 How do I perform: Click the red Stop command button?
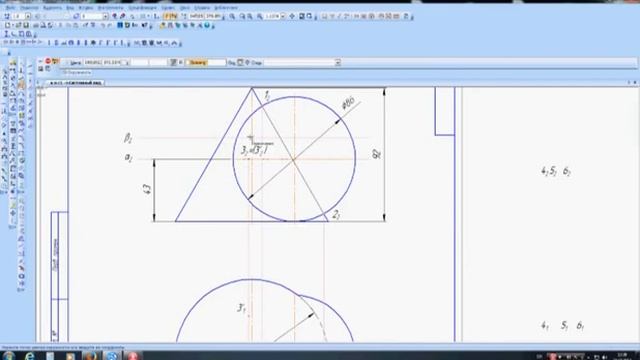tap(48, 61)
